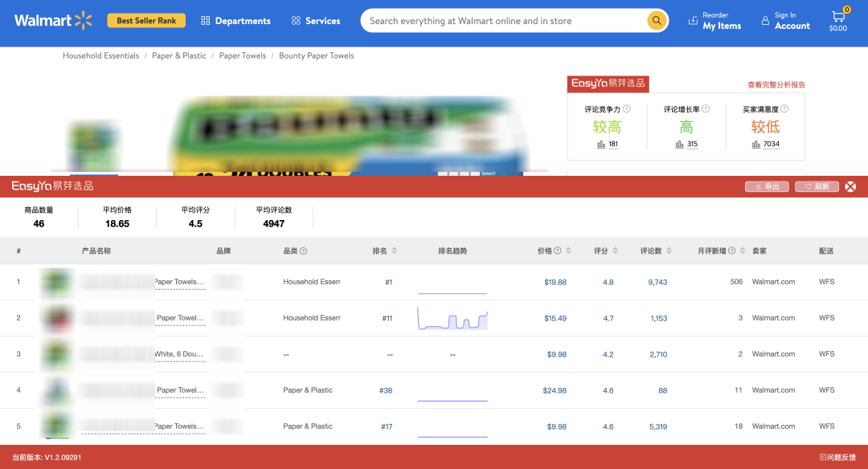Click review count 2,710
The width and height of the screenshot is (868, 469).
tap(658, 354)
